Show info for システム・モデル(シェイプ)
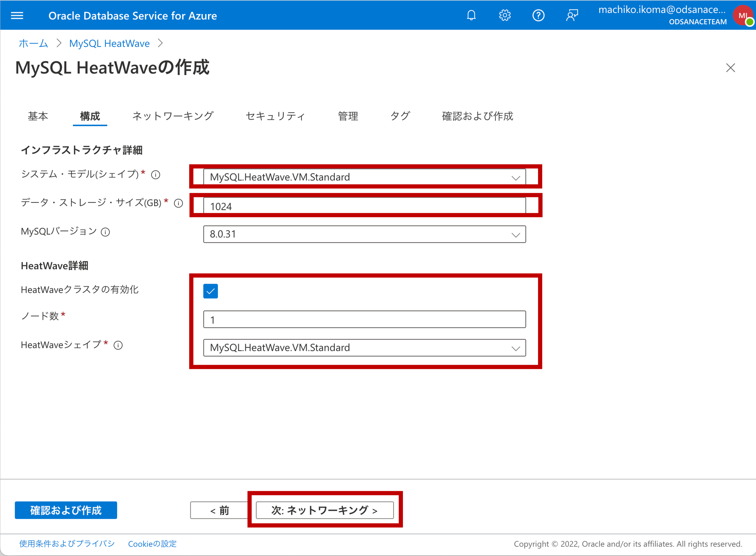 click(155, 175)
